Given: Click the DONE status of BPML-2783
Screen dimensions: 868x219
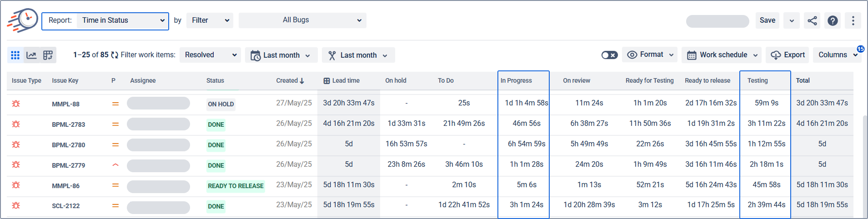Looking at the screenshot, I should 216,124.
